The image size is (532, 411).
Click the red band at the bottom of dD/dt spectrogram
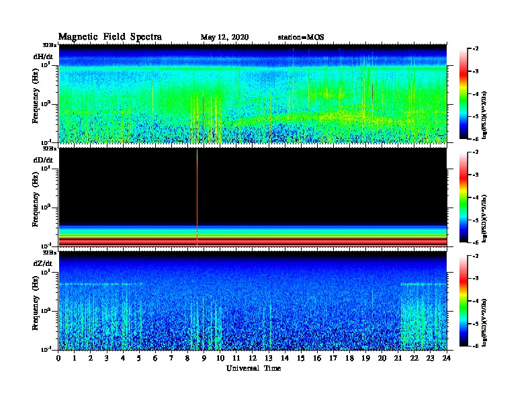[253, 242]
